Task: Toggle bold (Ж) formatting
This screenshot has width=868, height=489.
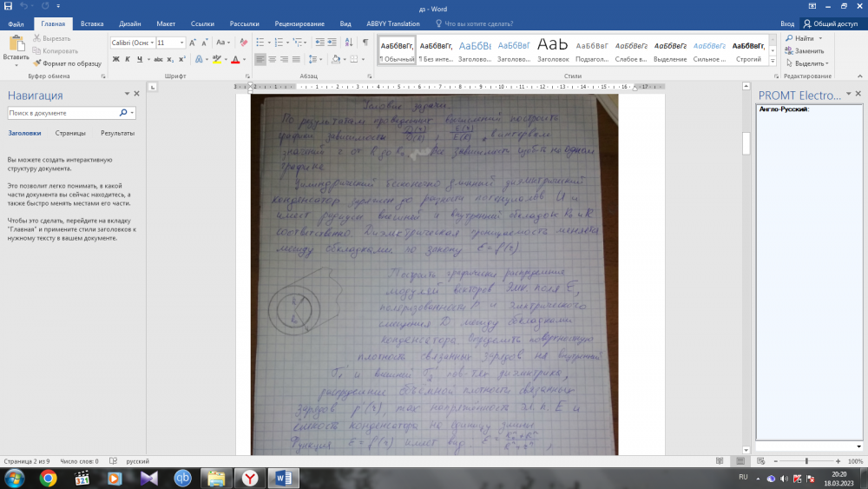Action: [x=115, y=59]
